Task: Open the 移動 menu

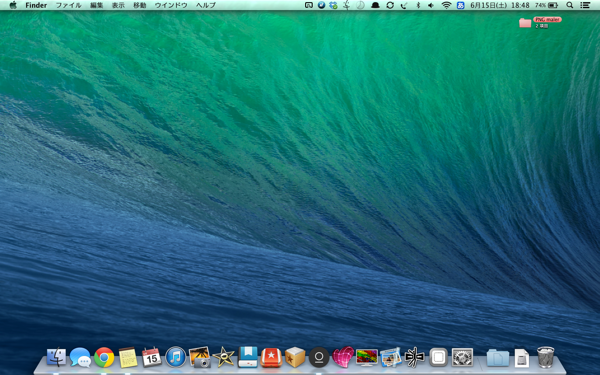Action: click(x=140, y=5)
